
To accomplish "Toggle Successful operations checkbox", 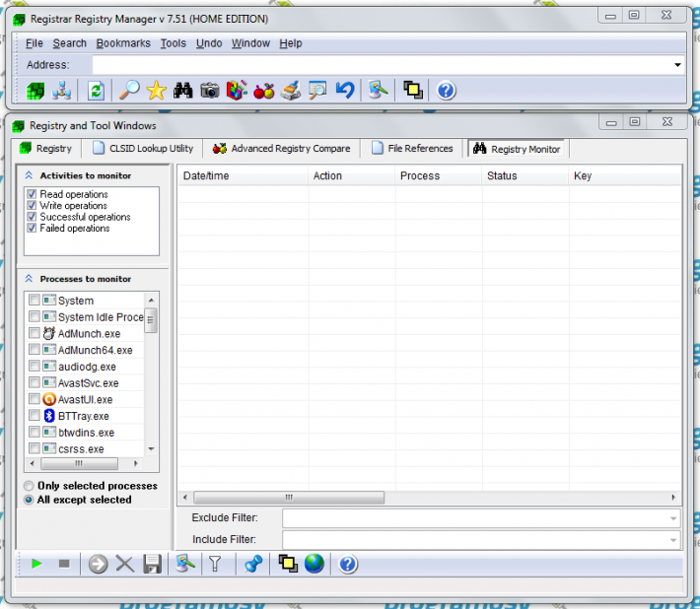I will (32, 217).
